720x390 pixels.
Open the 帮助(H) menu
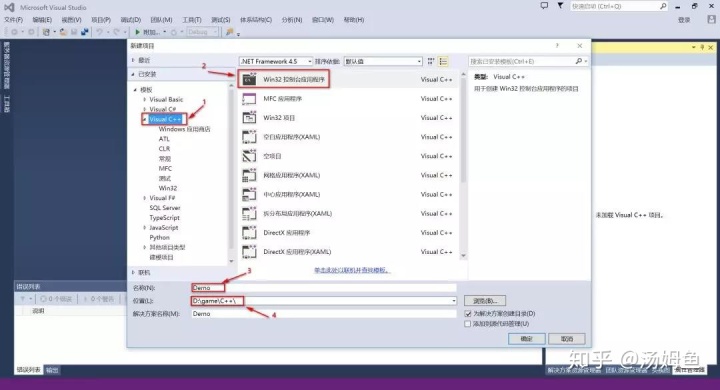coord(354,20)
